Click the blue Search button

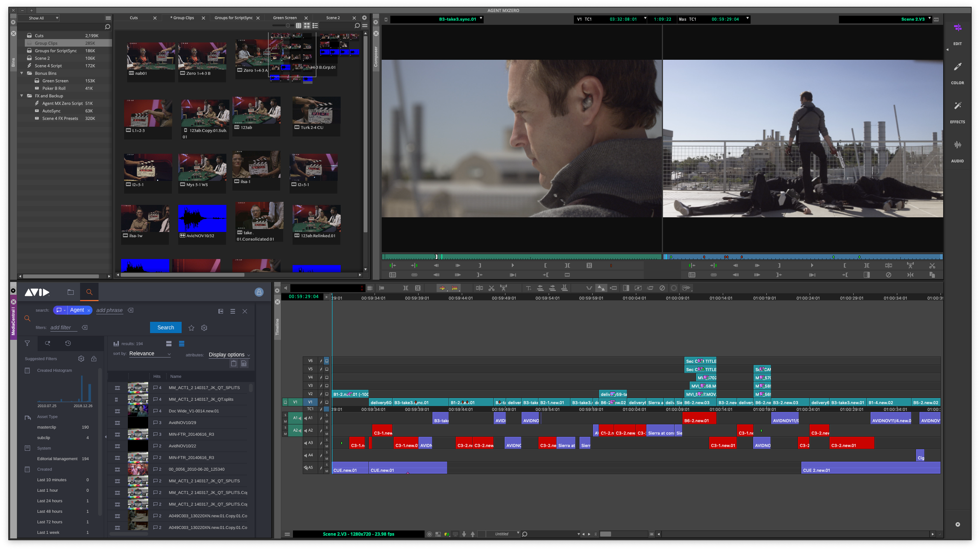point(165,327)
